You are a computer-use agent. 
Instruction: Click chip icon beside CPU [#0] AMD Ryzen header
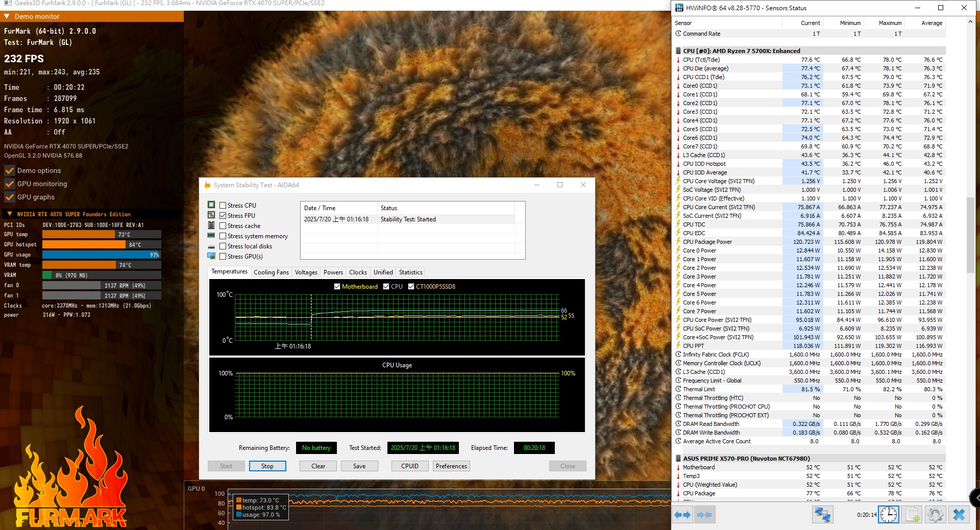point(678,51)
